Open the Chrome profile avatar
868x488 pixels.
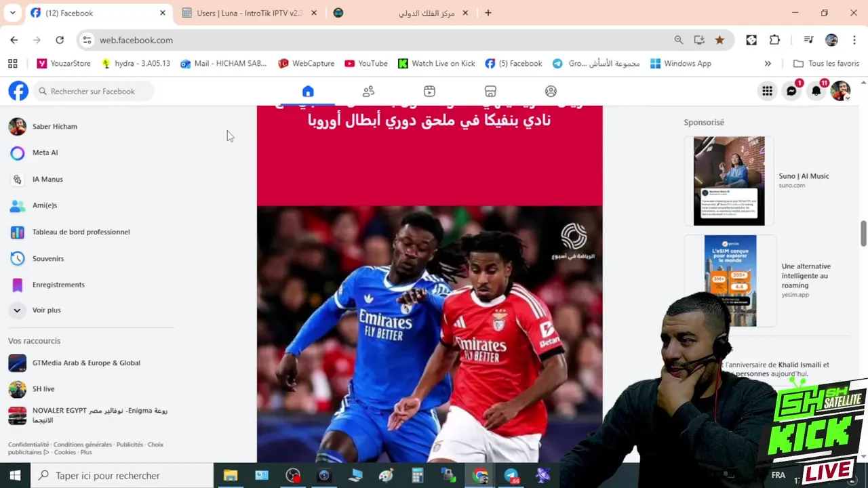click(831, 40)
